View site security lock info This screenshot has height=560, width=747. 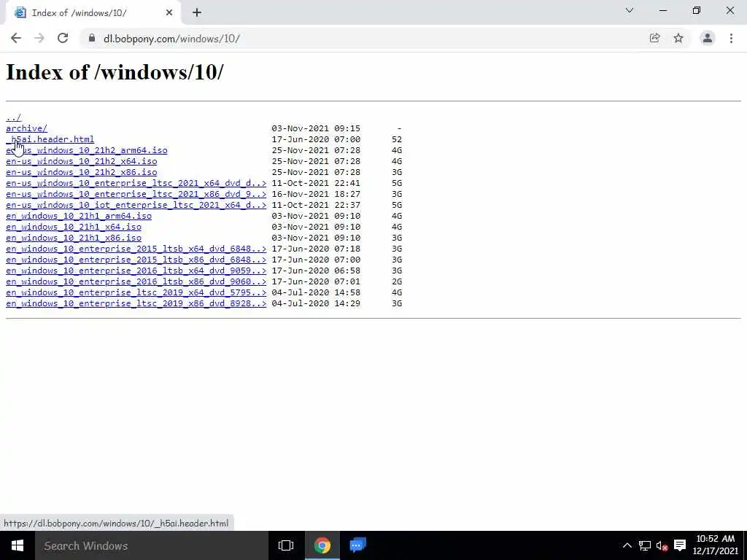pyautogui.click(x=91, y=38)
